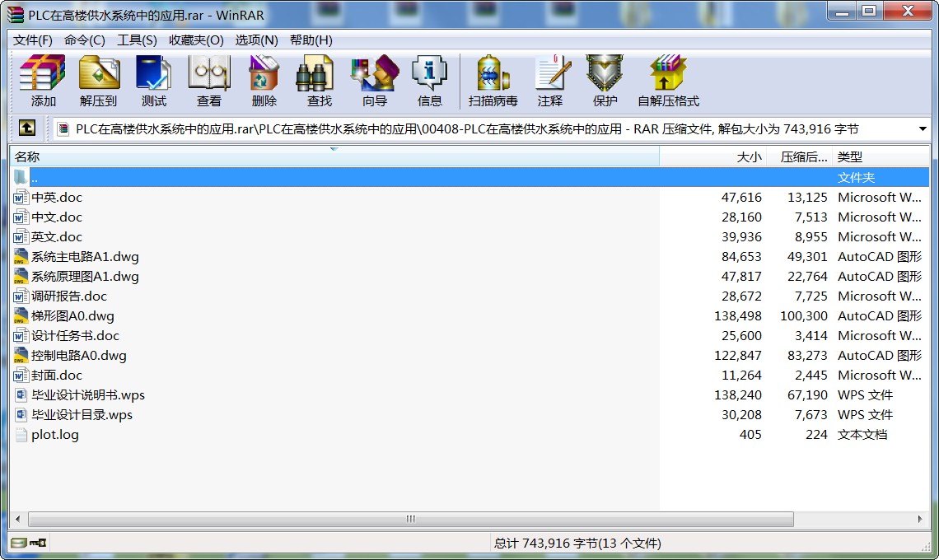Select the file 梯形图A0.dwg
Viewport: 939px width, 560px height.
(72, 316)
